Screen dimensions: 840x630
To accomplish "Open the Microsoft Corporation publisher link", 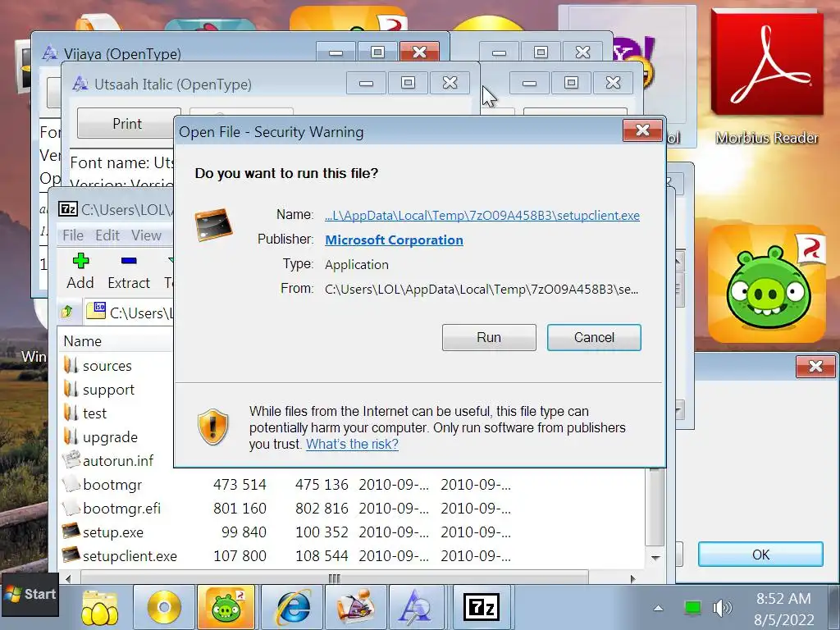I will click(x=394, y=240).
